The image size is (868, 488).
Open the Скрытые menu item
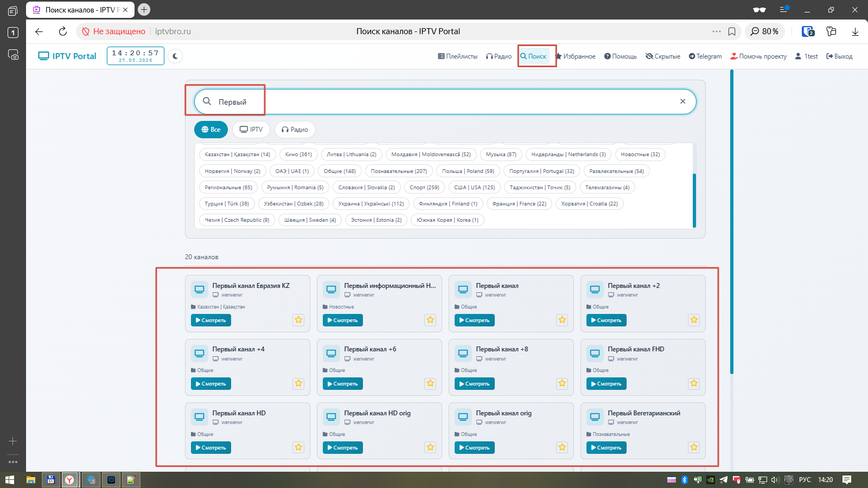point(663,56)
